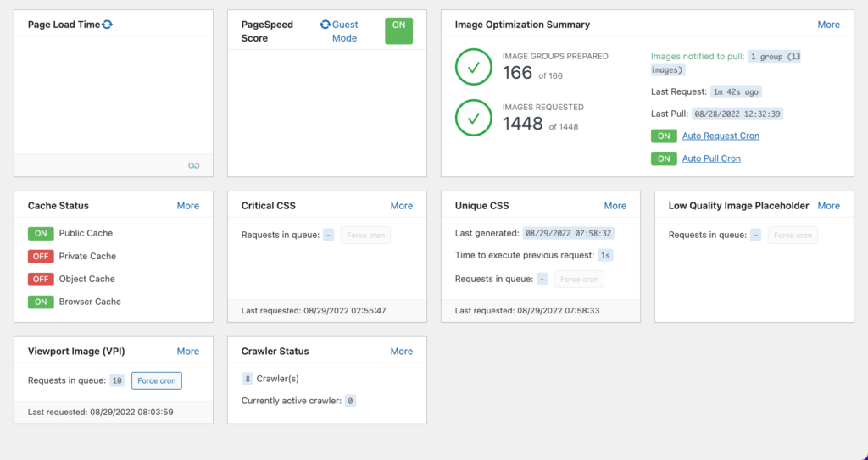This screenshot has width=868, height=460.
Task: Refresh the PageSpeed Score
Action: pyautogui.click(x=325, y=25)
